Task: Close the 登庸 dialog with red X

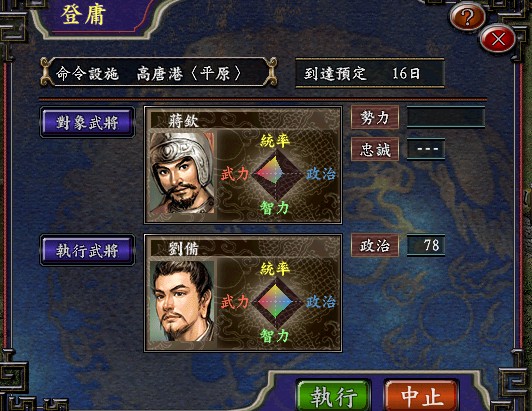Action: (498, 39)
